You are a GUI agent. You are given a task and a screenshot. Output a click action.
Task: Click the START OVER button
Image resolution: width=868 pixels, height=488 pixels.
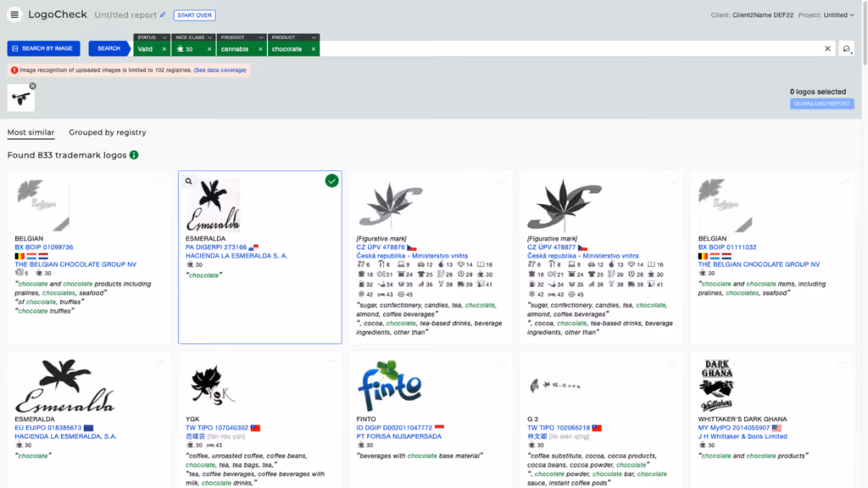pos(194,15)
